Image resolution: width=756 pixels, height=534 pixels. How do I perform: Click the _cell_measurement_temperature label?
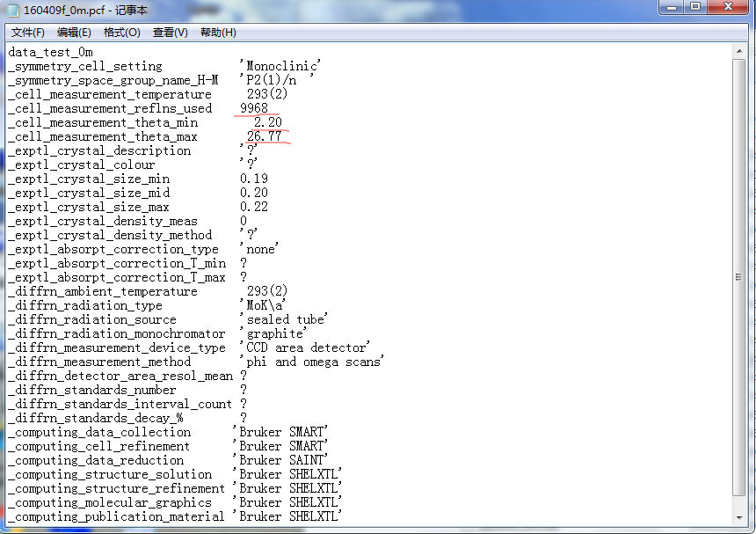tap(110, 94)
